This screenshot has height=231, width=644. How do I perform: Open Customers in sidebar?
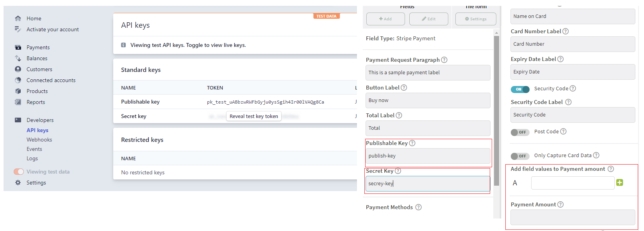[x=39, y=69]
